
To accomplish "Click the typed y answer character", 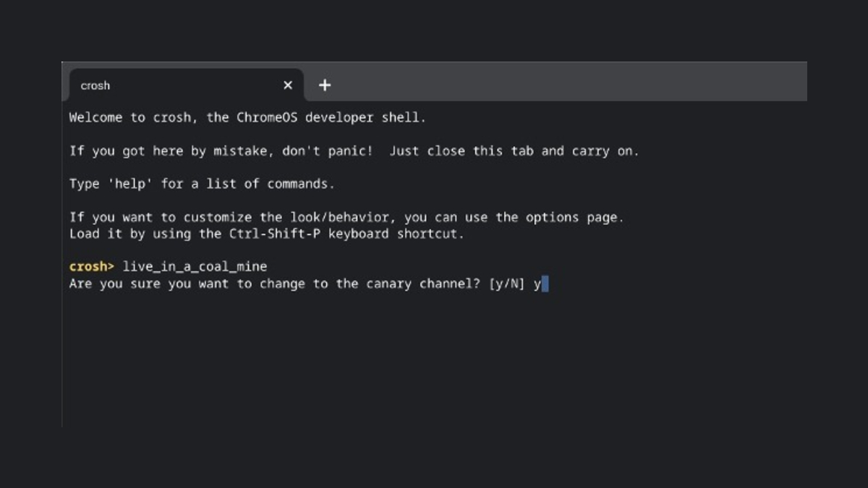I will click(537, 284).
